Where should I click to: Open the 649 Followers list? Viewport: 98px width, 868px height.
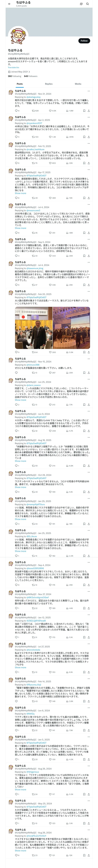(x=30, y=76)
